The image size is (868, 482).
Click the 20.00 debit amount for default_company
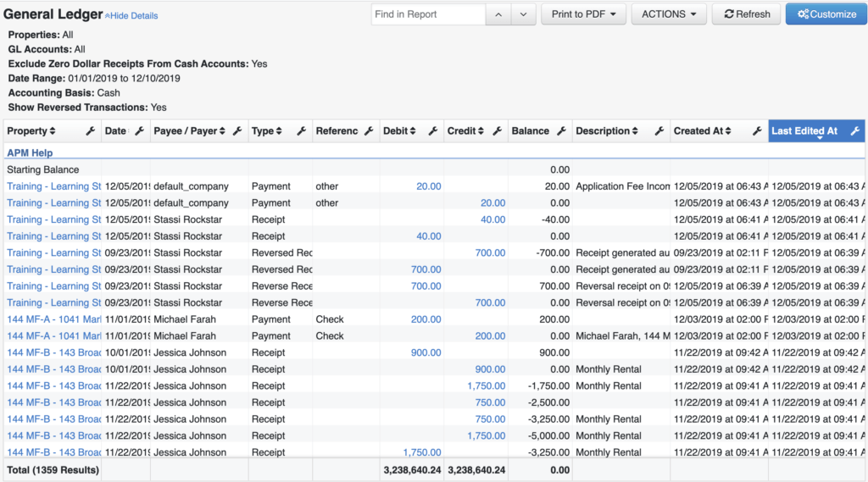(x=428, y=186)
